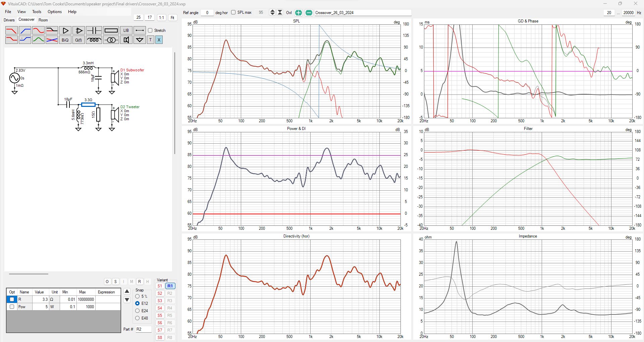Insert a resistor rectangle component
The width and height of the screenshot is (644, 342).
pos(111,30)
